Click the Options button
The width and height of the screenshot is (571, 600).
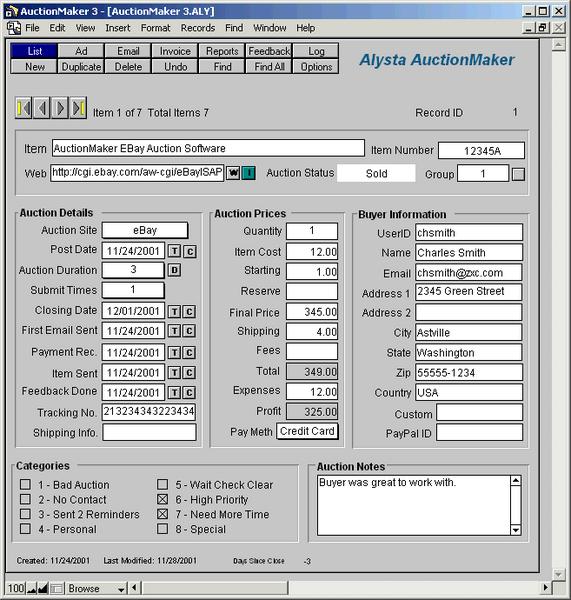pyautogui.click(x=316, y=67)
